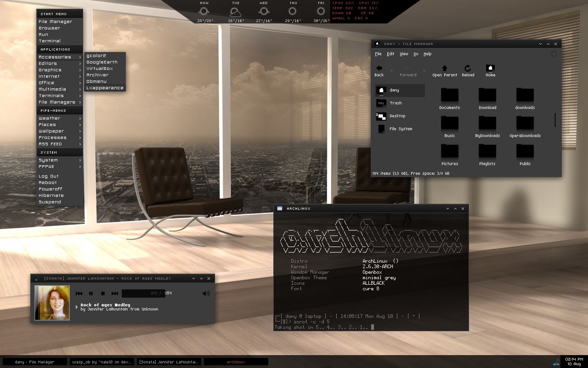Click the Open Parent up-arrow icon
The image size is (588, 368).
444,68
